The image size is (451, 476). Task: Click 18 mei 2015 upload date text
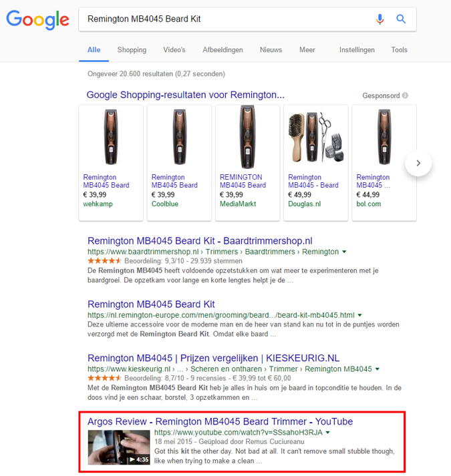point(173,442)
